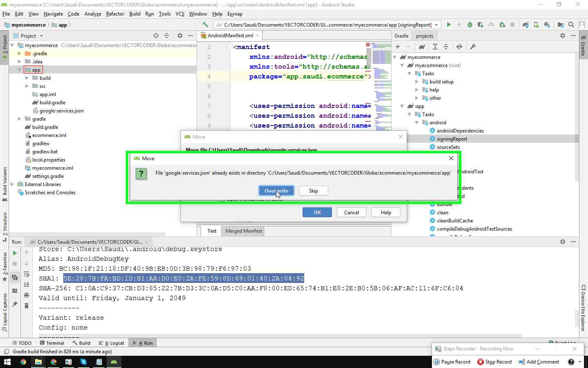Click print icon in Run console
The image size is (588, 368).
pos(27,295)
